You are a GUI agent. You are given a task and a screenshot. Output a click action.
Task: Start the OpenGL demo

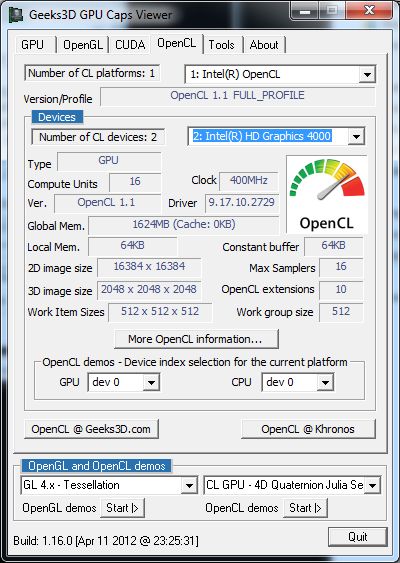coord(122,508)
